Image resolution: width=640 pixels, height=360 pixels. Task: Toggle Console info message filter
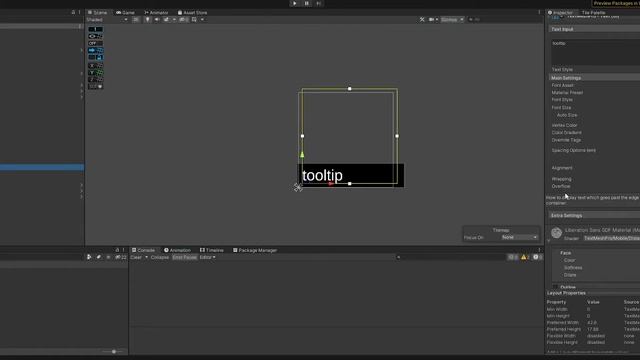click(x=513, y=257)
